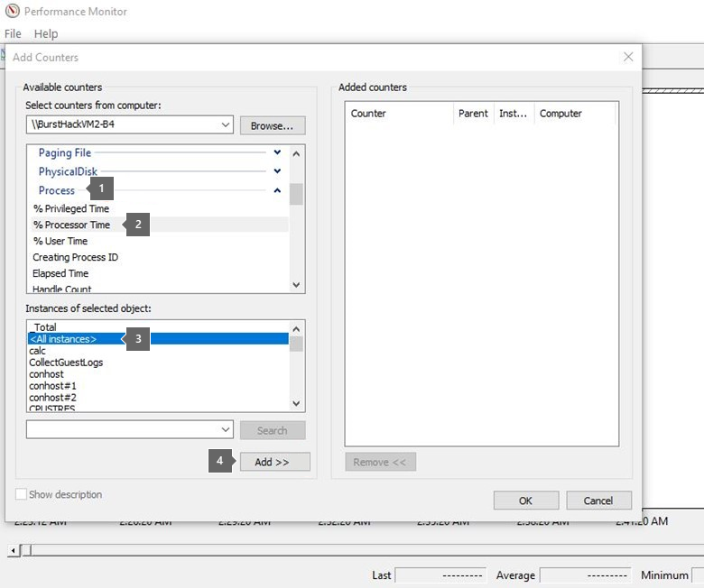Click the Performance Monitor app icon
This screenshot has width=704, height=588.
point(11,12)
